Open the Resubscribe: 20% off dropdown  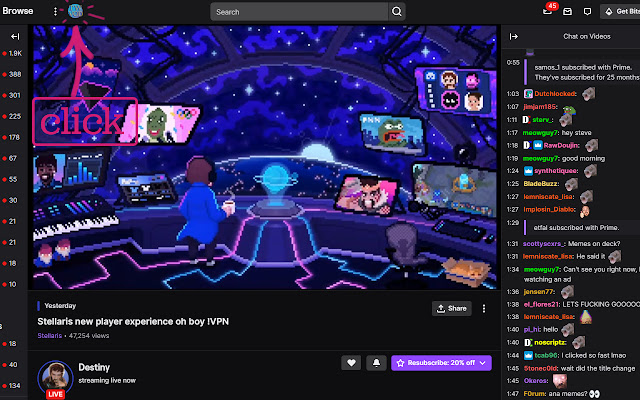[x=441, y=362]
